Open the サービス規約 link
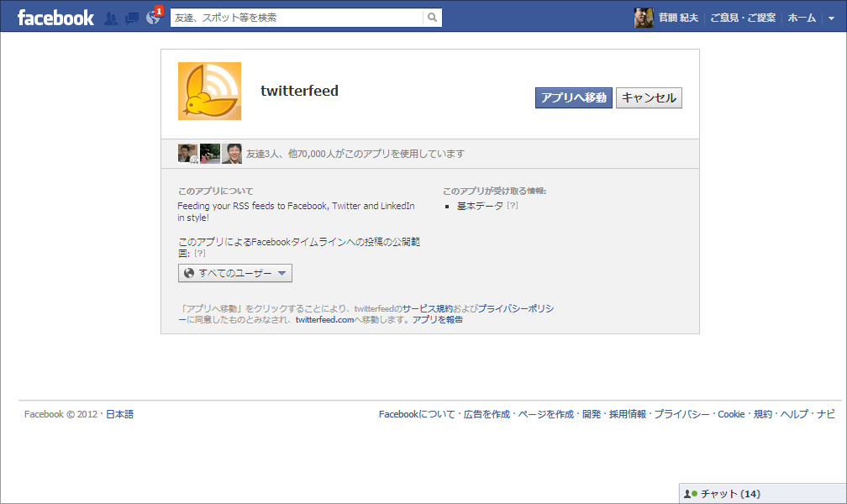The image size is (847, 504). (427, 308)
